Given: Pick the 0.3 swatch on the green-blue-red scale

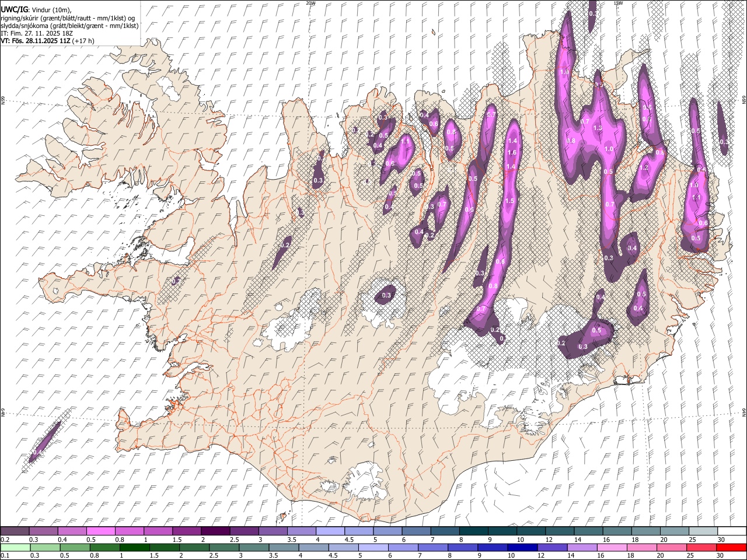Looking at the screenshot, I should click(x=45, y=547).
